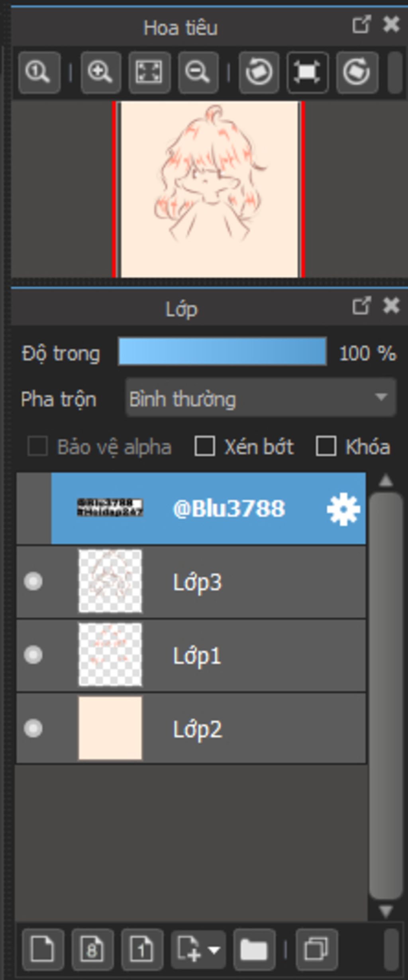408x980 pixels.
Task: Adjust the Độ trong opacity slider
Action: click(223, 351)
